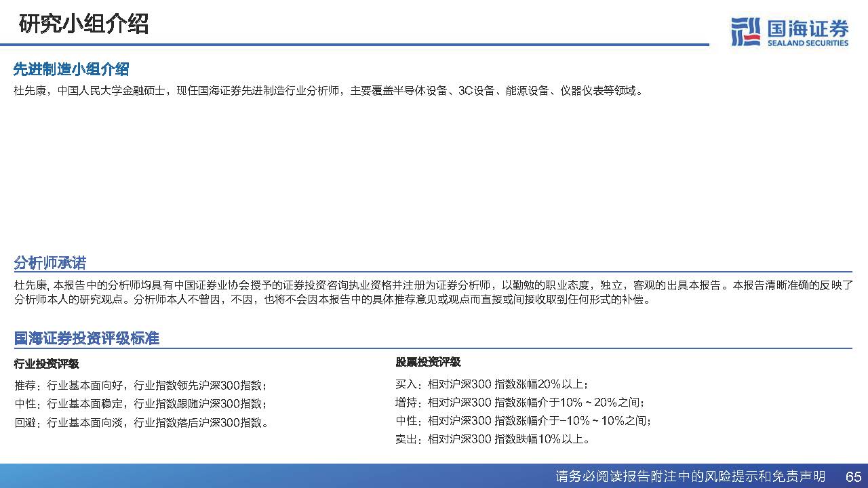Click the 卖出 stock rating line
The height and width of the screenshot is (488, 868).
click(492, 439)
